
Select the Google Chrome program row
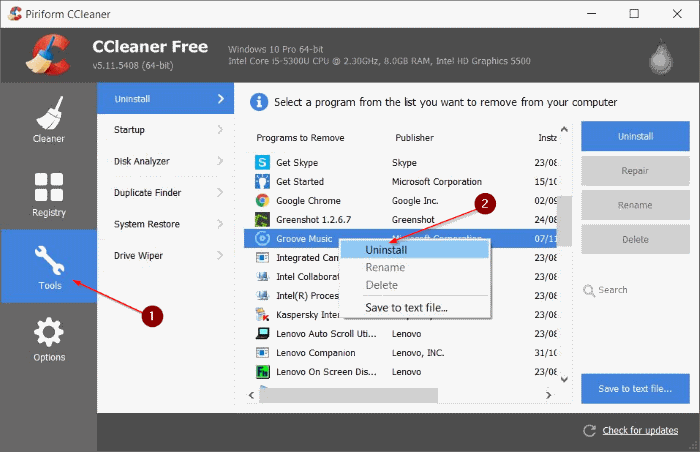[400, 201]
